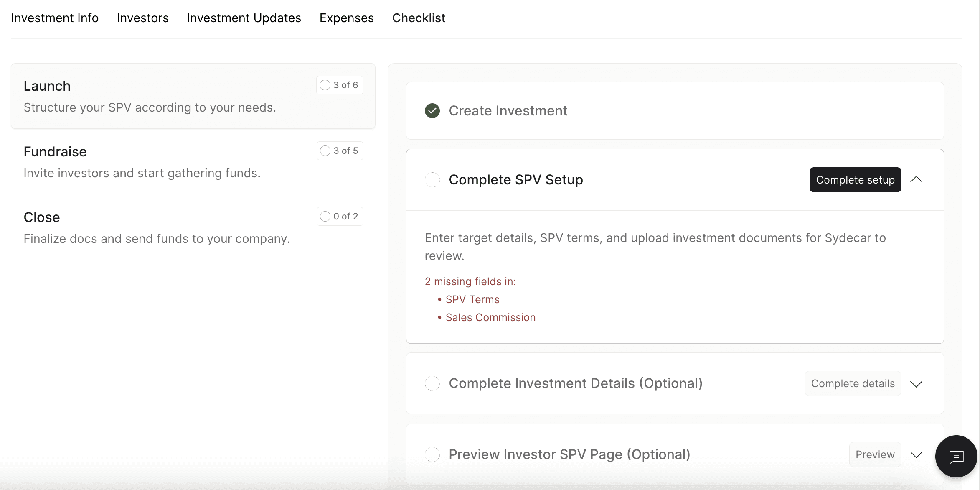Toggle Preview Investor SPV Page status circle

coord(432,454)
